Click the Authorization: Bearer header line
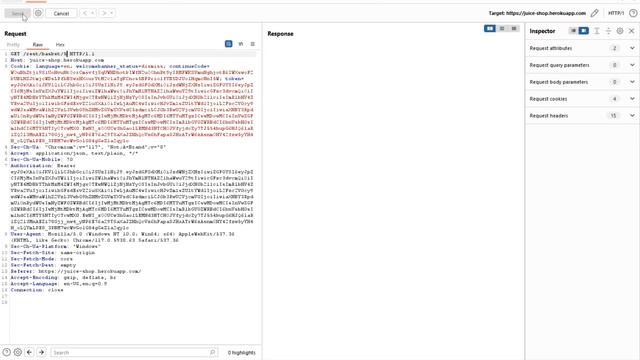Viewport: 640px width, 360px height. click(43, 166)
